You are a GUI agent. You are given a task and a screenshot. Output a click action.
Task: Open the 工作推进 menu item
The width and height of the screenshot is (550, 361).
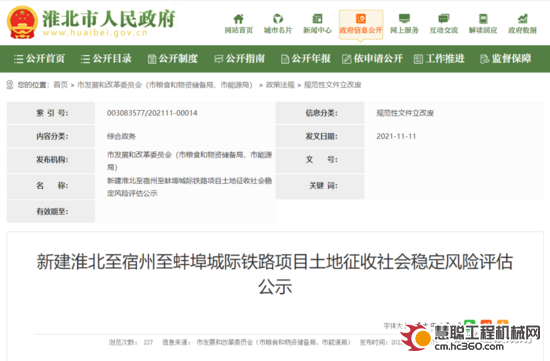pyautogui.click(x=439, y=59)
